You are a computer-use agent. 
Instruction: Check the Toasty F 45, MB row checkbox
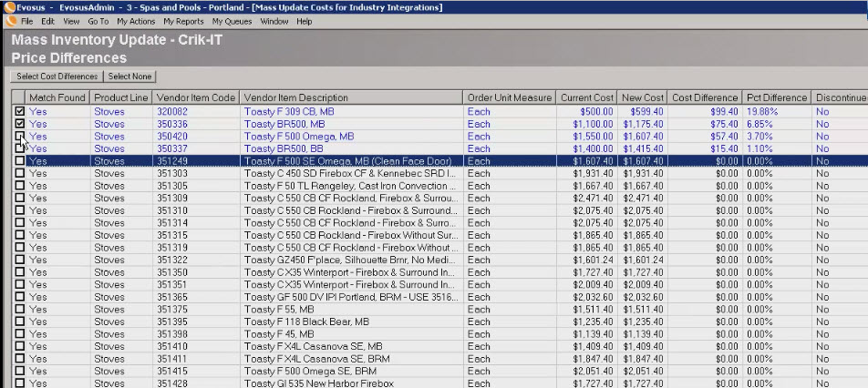(x=20, y=334)
